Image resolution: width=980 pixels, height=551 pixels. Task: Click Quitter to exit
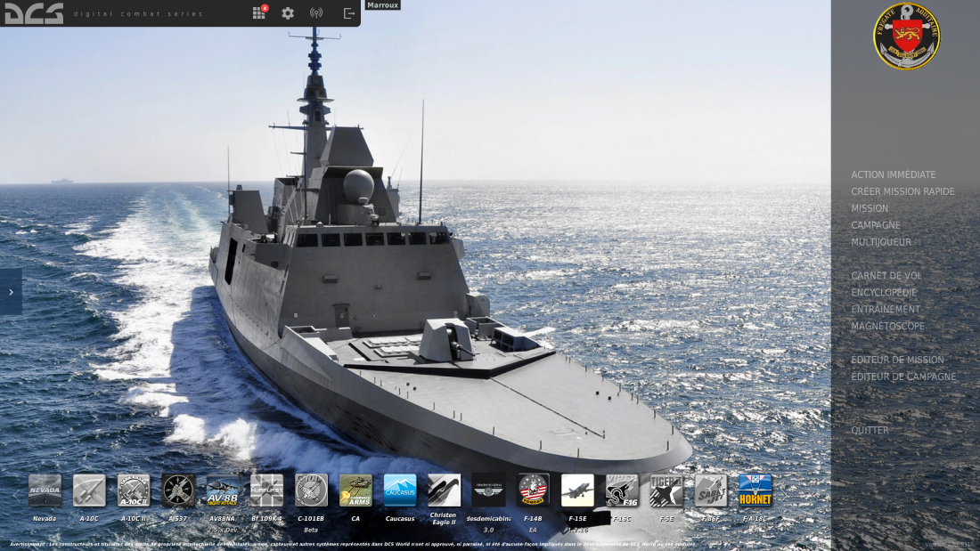(870, 431)
